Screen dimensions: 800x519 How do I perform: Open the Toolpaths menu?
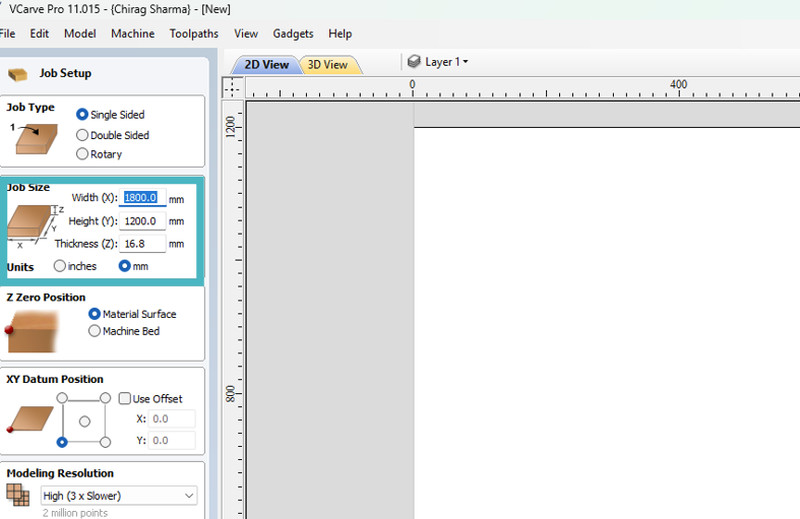[x=194, y=34]
